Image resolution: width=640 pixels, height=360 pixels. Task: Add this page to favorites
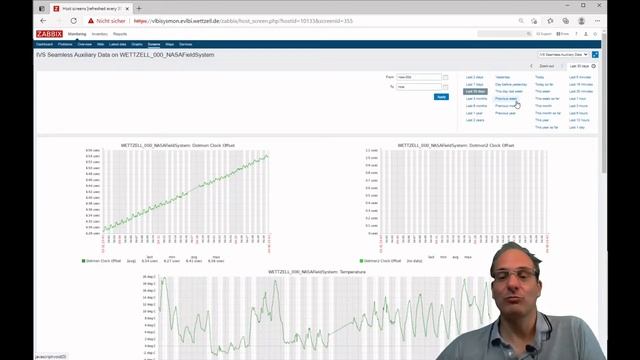[534, 21]
